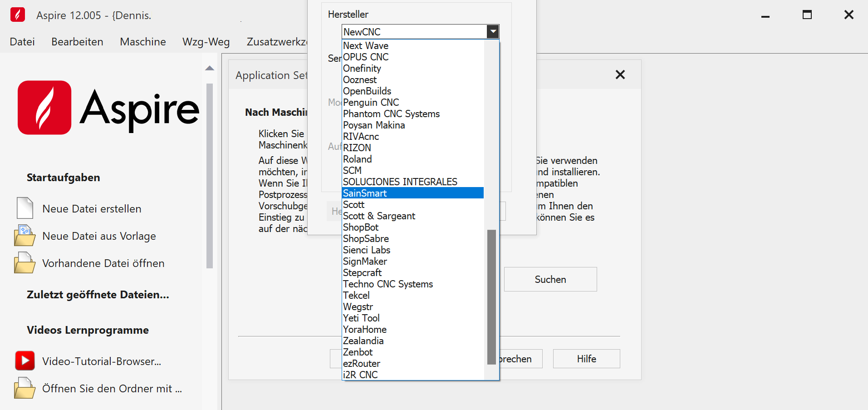Select Wegstr manufacturer entry
Screen dimensions: 868x410
point(413,306)
